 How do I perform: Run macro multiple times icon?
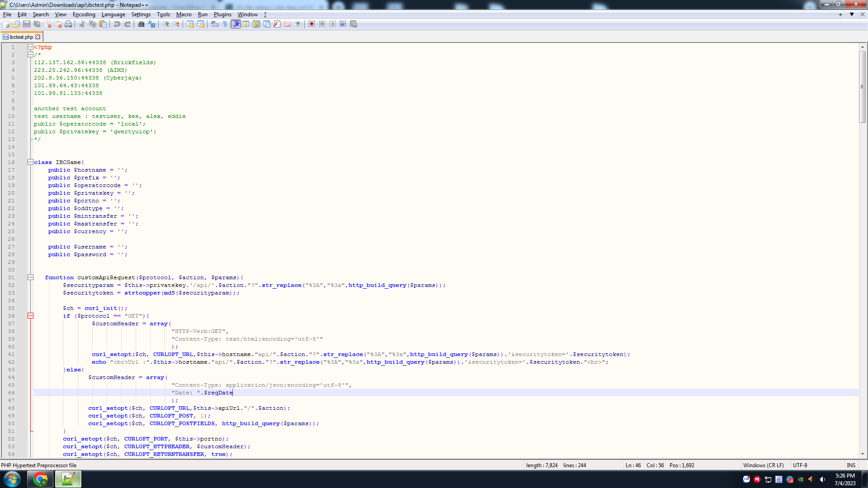pyautogui.click(x=343, y=24)
